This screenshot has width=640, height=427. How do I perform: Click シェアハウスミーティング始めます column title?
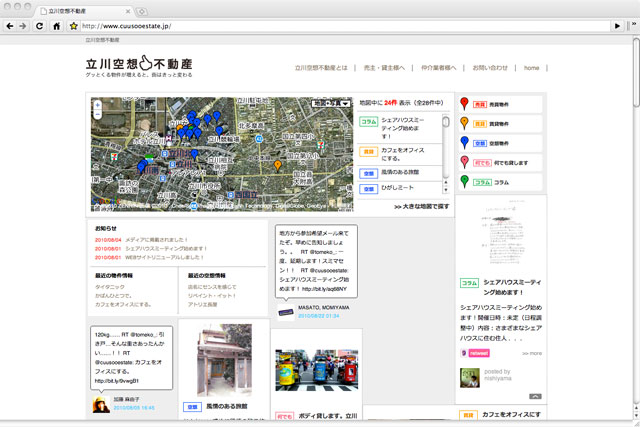click(513, 287)
